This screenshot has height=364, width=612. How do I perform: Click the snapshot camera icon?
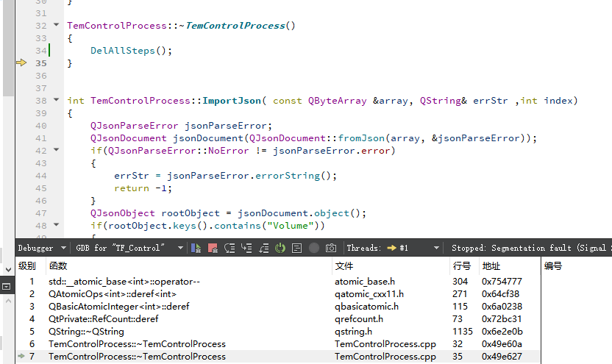(330, 248)
